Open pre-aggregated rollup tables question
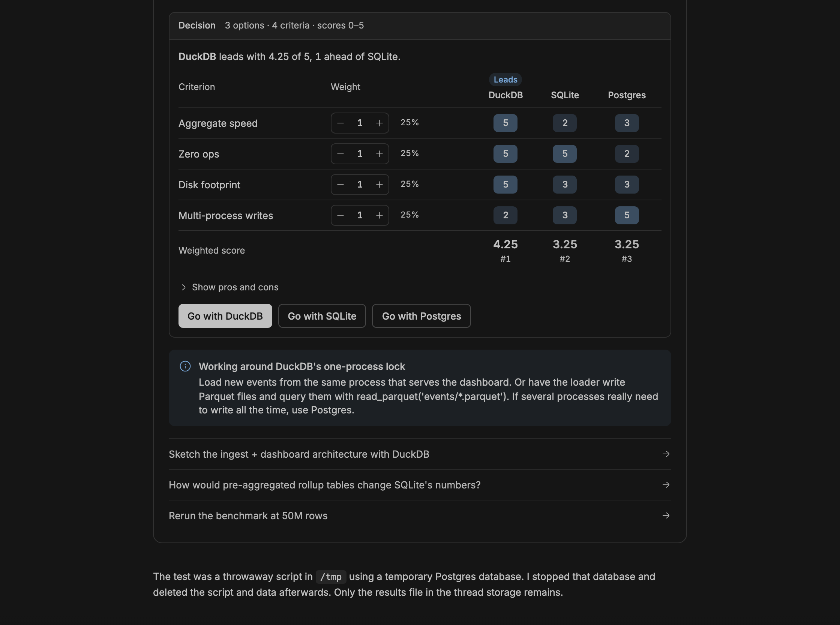 click(420, 485)
